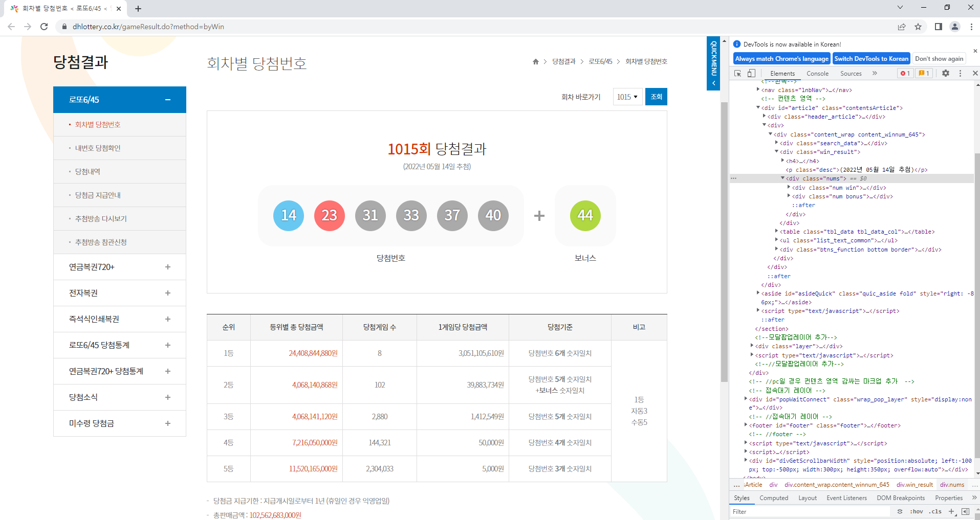
Task: Open 당첨내역 sidebar link
Action: (x=88, y=172)
